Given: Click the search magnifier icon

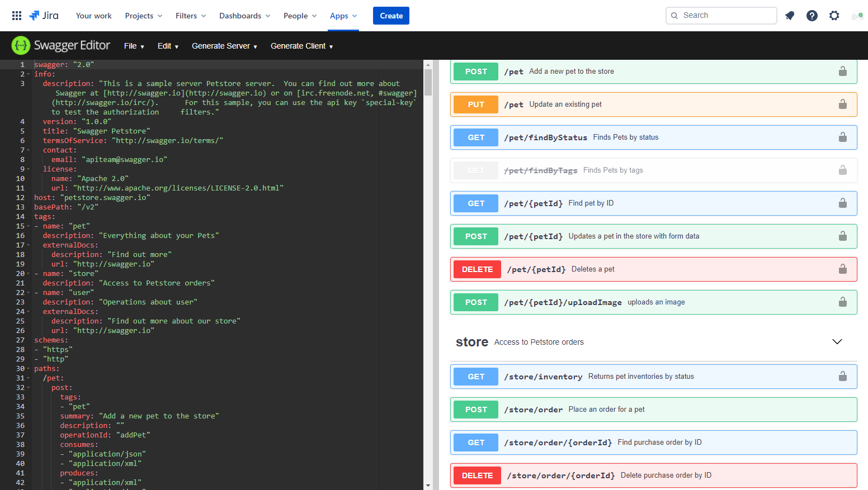Looking at the screenshot, I should [674, 16].
